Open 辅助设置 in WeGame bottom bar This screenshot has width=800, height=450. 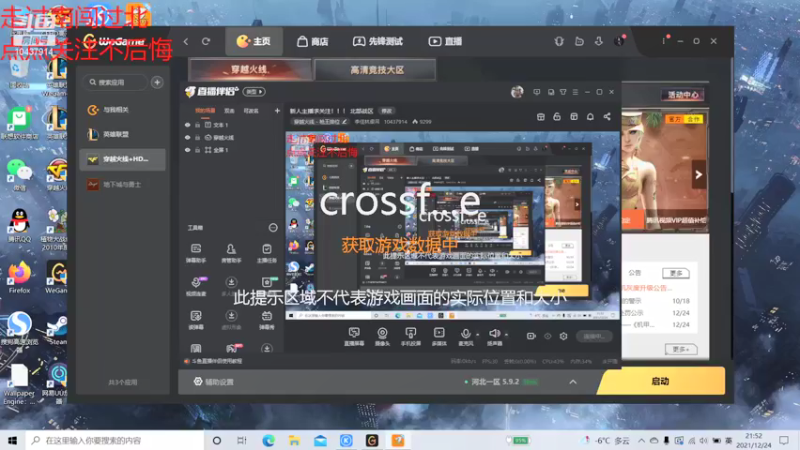[214, 382]
